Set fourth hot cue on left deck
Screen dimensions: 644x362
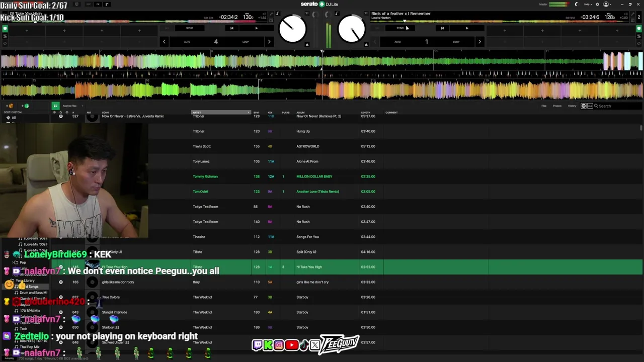[x=139, y=31]
